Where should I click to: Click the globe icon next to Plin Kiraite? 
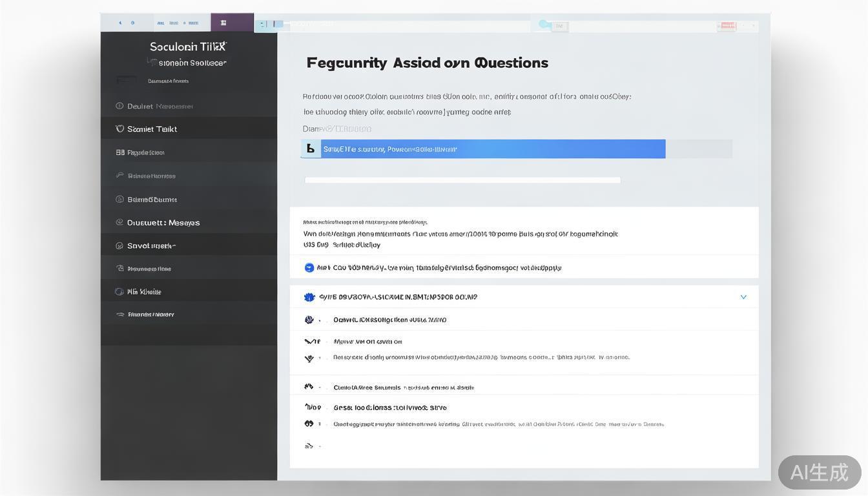click(x=119, y=291)
